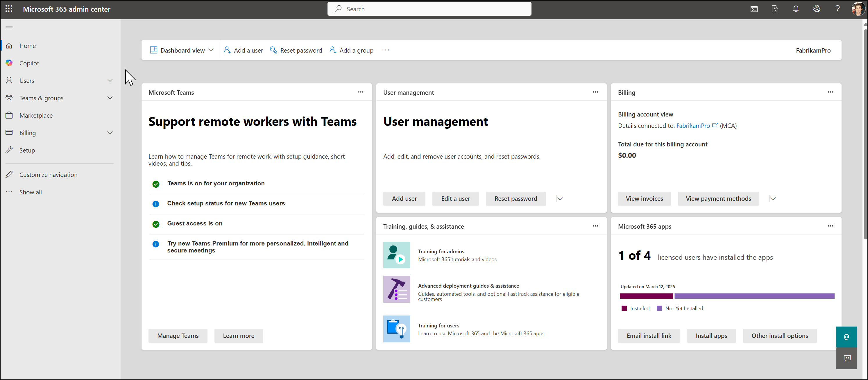
Task: Expand more billing actions chevron
Action: click(x=773, y=198)
